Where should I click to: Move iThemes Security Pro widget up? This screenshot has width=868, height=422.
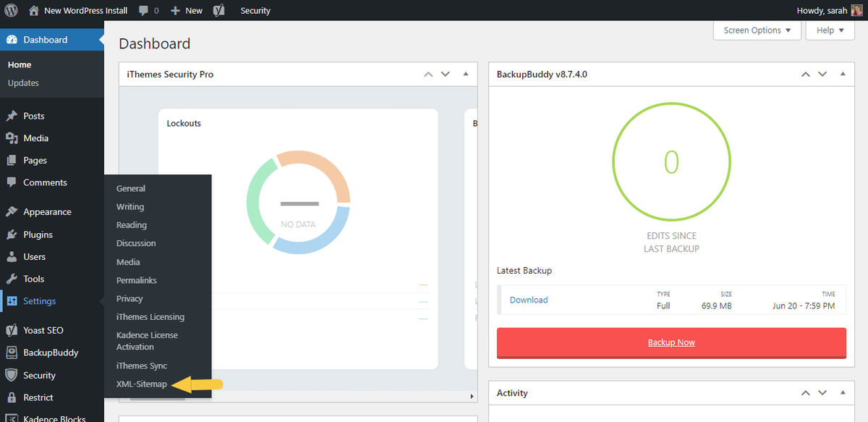(x=428, y=74)
